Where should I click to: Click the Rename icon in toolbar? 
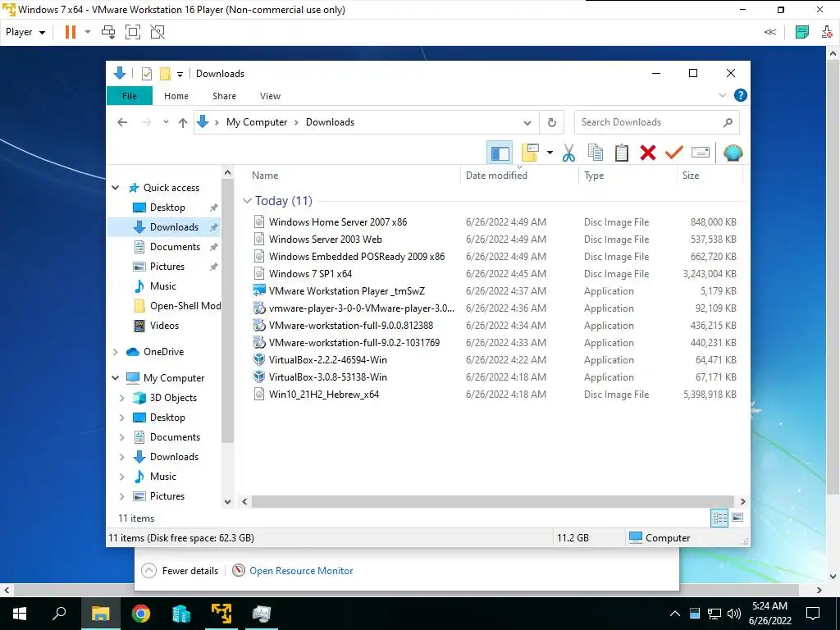pos(701,153)
